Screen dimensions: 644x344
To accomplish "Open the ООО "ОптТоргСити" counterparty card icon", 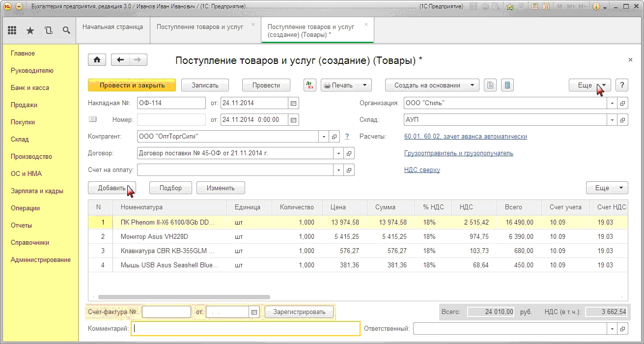I will pyautogui.click(x=334, y=137).
